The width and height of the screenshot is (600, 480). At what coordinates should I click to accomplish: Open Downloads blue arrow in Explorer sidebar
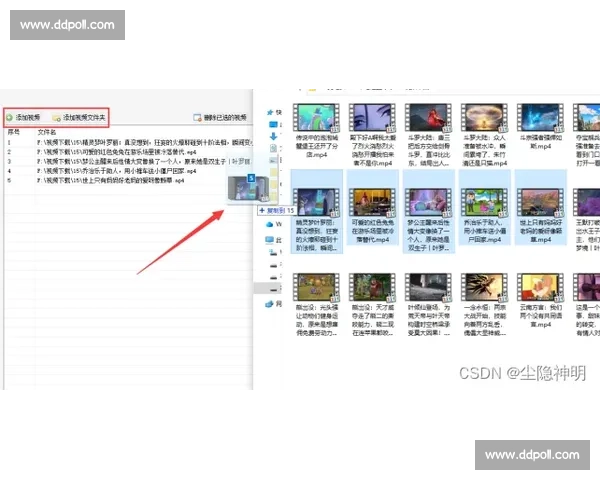click(x=273, y=136)
